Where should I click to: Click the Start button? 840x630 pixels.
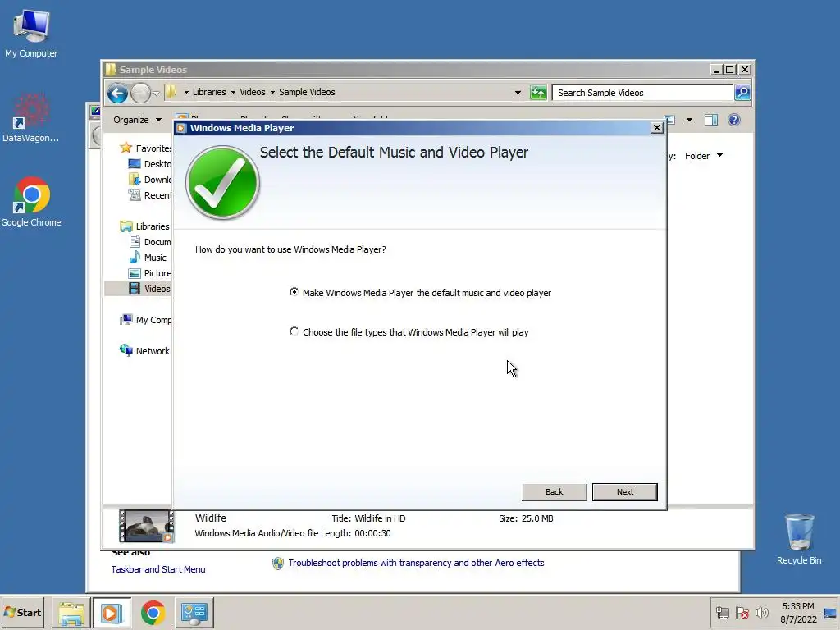click(22, 612)
